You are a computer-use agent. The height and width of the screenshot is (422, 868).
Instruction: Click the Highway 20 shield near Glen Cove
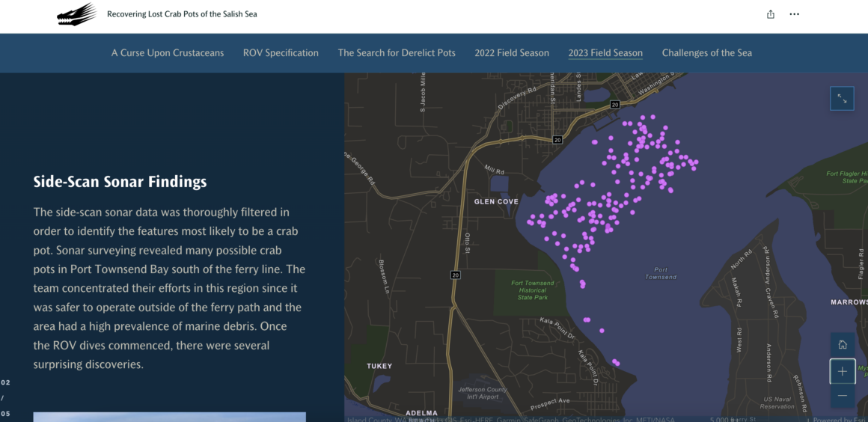coord(557,140)
